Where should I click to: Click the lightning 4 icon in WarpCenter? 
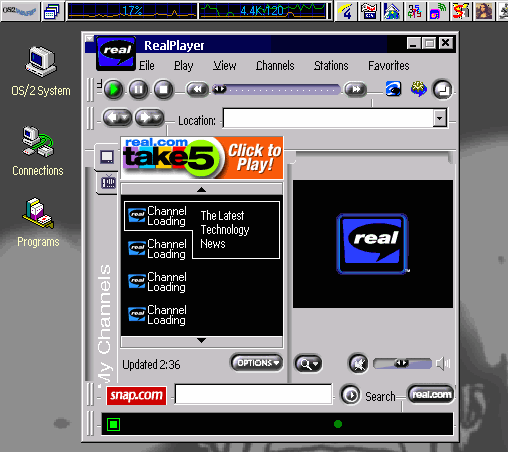click(346, 11)
